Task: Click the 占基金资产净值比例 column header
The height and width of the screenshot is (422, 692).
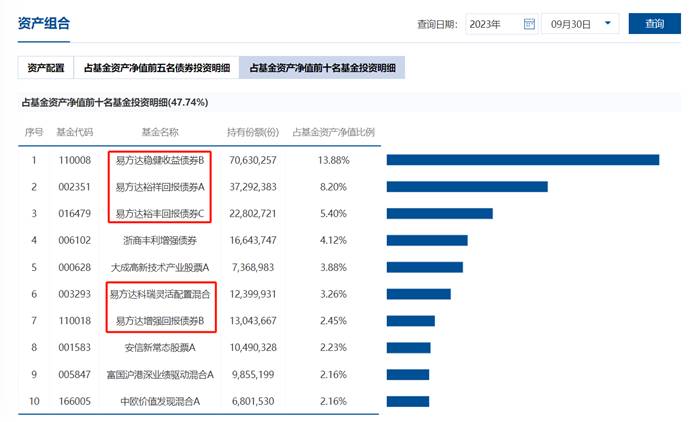Action: coord(333,133)
